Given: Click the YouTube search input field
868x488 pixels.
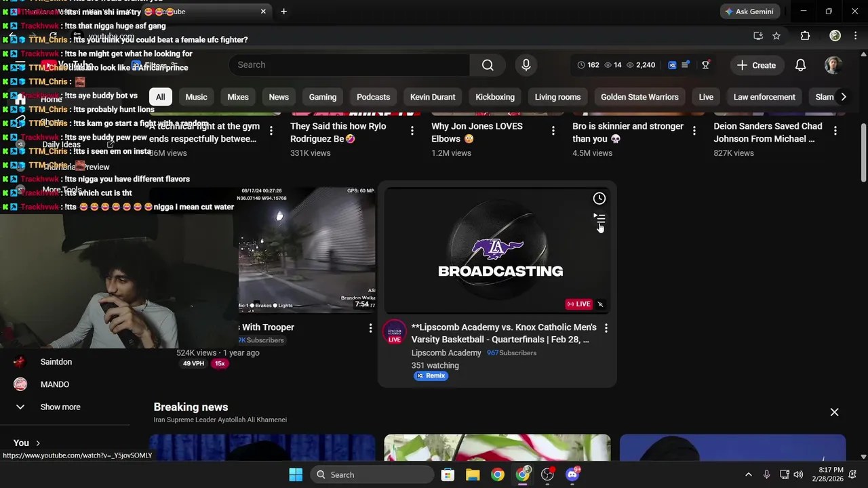Looking at the screenshot, I should click(x=350, y=65).
